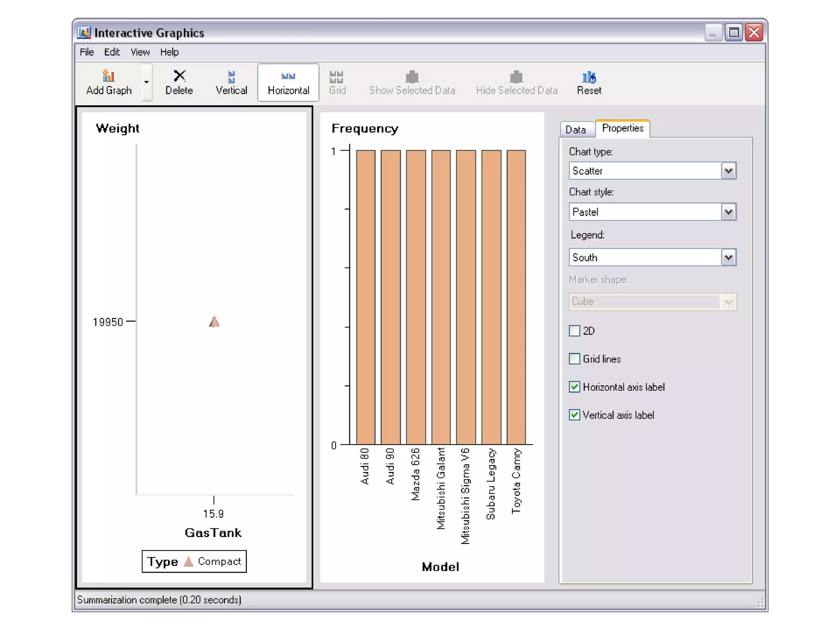Viewport: 840px width, 630px height.
Task: Enable the 2D checkbox
Action: tap(575, 331)
